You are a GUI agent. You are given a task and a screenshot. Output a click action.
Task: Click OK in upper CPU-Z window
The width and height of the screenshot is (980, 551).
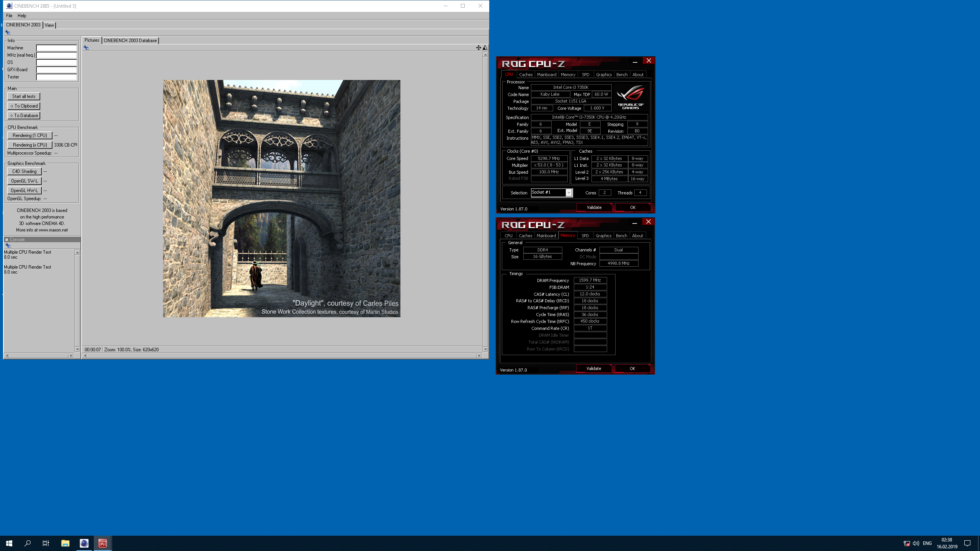point(633,207)
